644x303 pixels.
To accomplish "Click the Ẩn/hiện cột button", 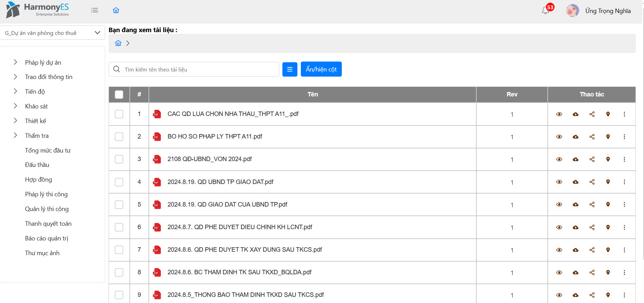I will click(x=321, y=69).
